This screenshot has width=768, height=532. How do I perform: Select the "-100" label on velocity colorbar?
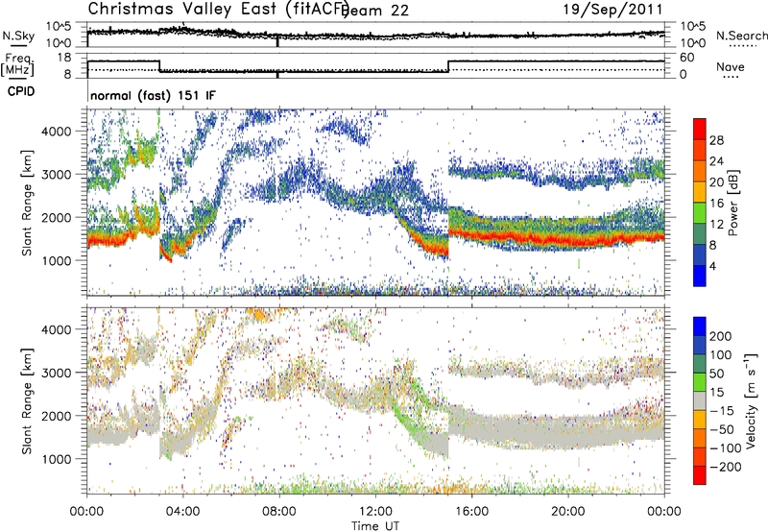(726, 448)
